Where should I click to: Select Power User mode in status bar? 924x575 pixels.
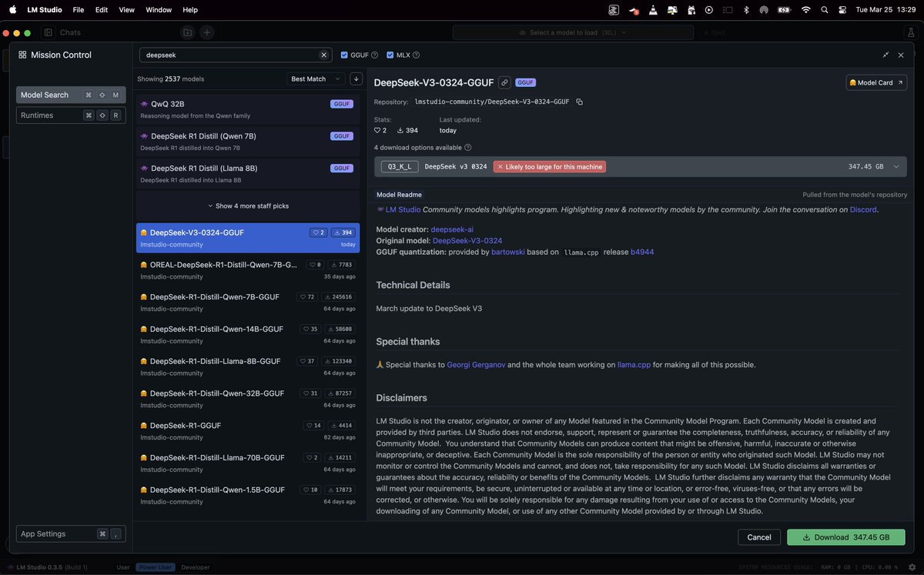tap(156, 567)
